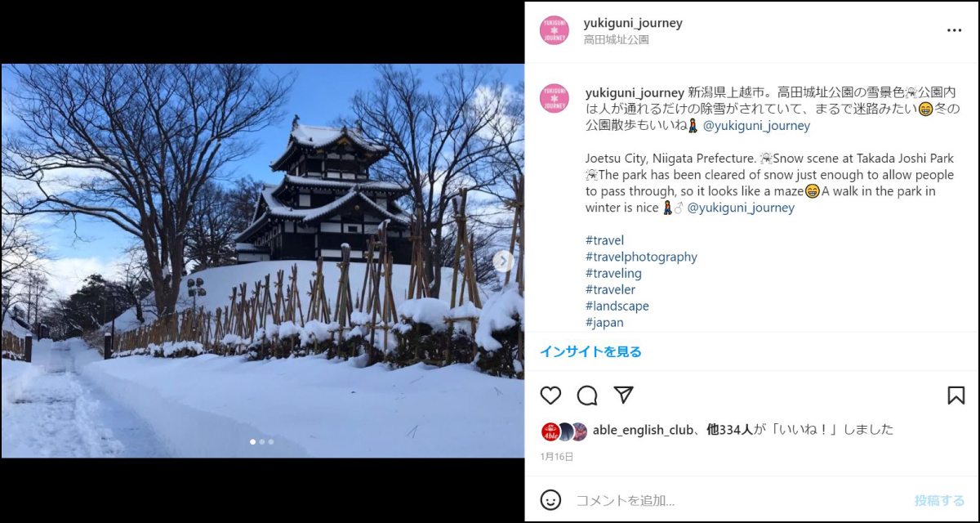
Task: Click yukiguni_journey profile avatar in header
Action: [554, 30]
